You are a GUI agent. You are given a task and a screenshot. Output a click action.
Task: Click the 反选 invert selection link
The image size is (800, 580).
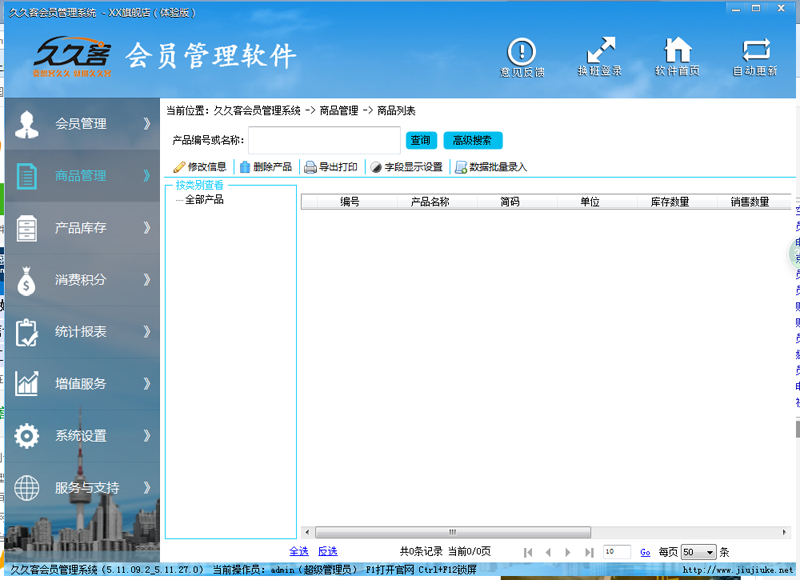328,551
